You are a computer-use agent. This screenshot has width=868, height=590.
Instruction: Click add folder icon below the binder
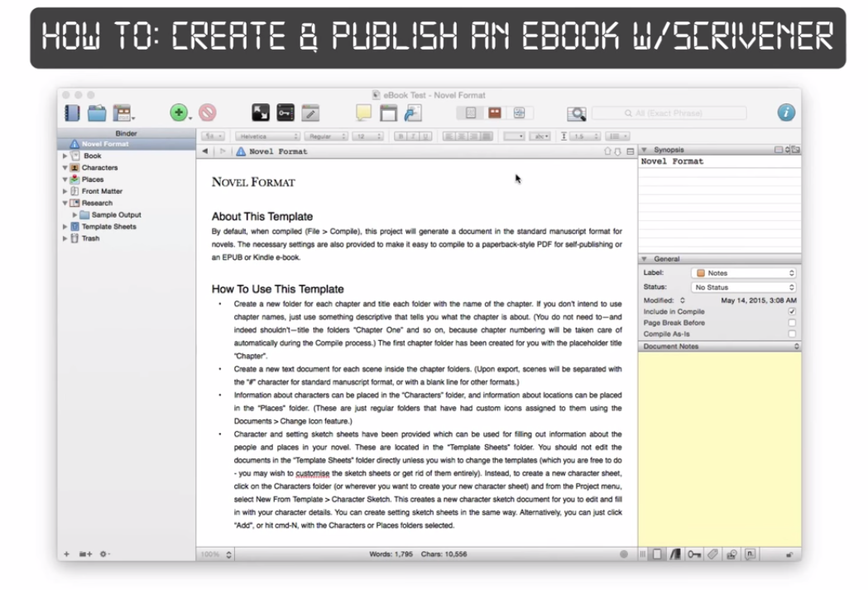click(x=85, y=554)
